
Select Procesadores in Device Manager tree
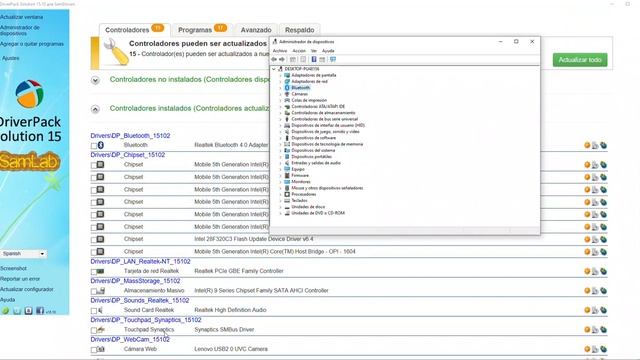click(304, 194)
